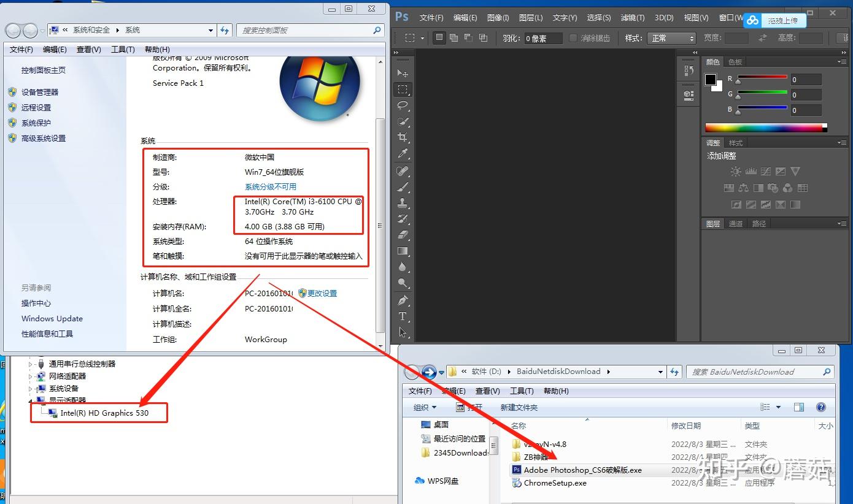Select ChromeSetup.exe file
This screenshot has width=853, height=504.
pyautogui.click(x=555, y=483)
